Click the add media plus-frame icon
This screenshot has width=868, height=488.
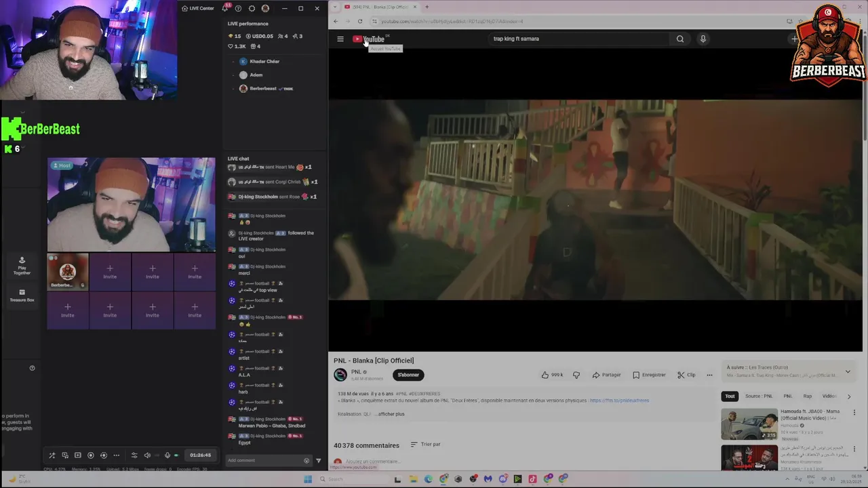[x=77, y=455]
